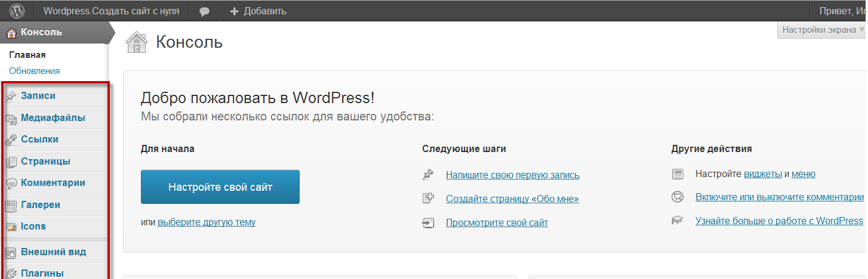Image resolution: width=868 pixels, height=279 pixels.
Task: Click the Настройте свой сайт button
Action: click(220, 187)
